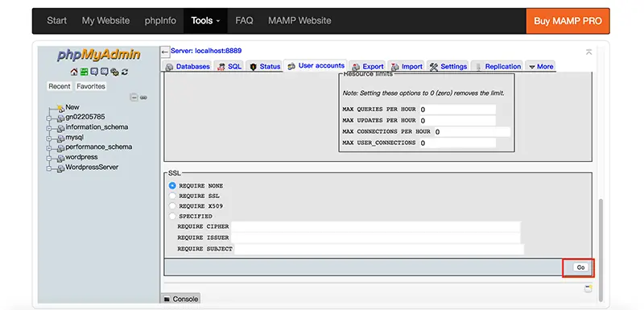Select the SPECIFIED radio button
The width and height of the screenshot is (644, 310).
point(172,216)
